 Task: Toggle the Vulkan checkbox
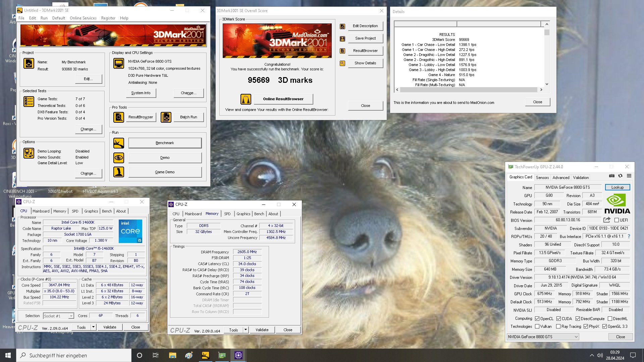click(x=537, y=326)
